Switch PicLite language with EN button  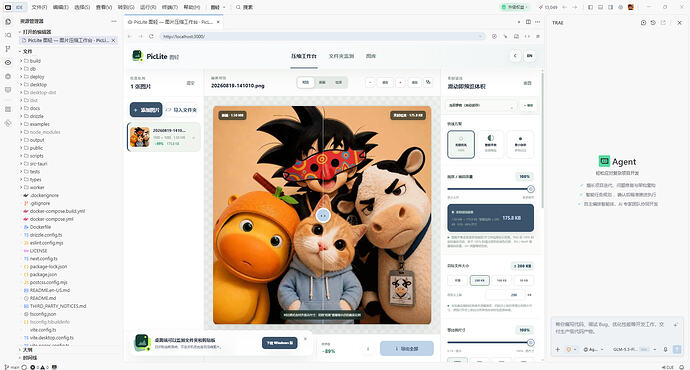pos(529,56)
